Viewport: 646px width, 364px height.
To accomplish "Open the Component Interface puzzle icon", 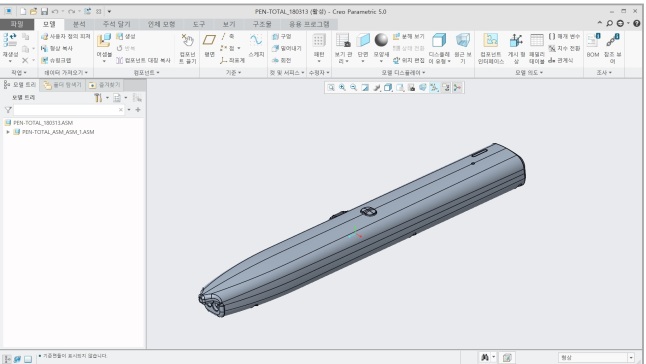I will pyautogui.click(x=490, y=40).
